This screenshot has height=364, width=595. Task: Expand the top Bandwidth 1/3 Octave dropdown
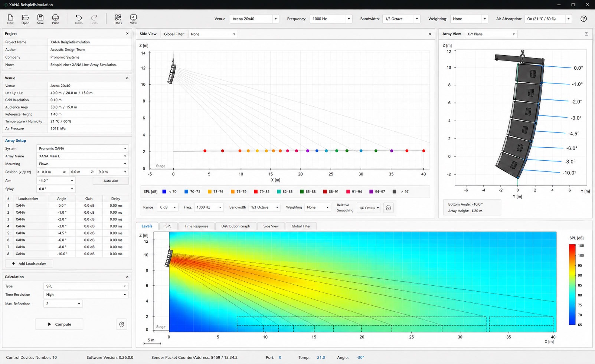(x=401, y=19)
